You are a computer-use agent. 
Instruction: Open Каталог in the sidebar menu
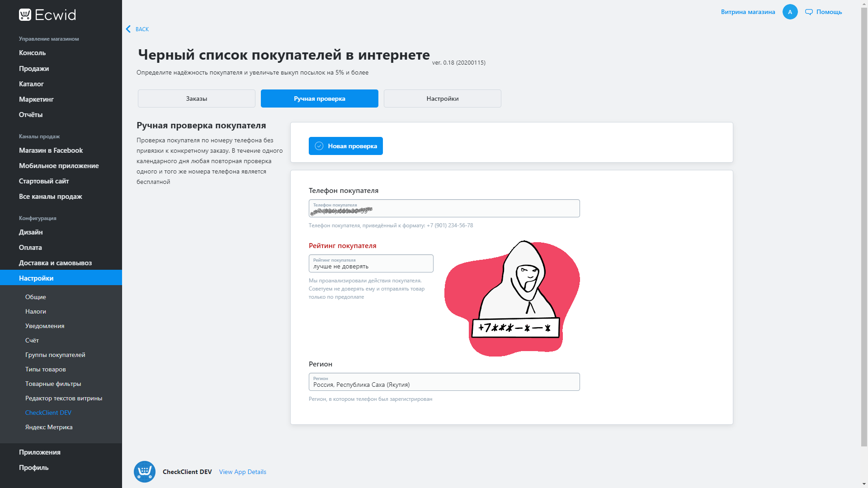pyautogui.click(x=31, y=84)
